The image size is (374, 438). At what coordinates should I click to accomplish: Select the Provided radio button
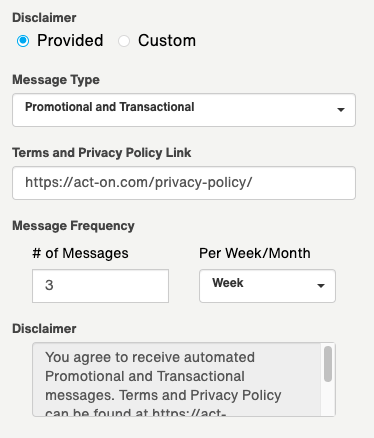[23, 41]
